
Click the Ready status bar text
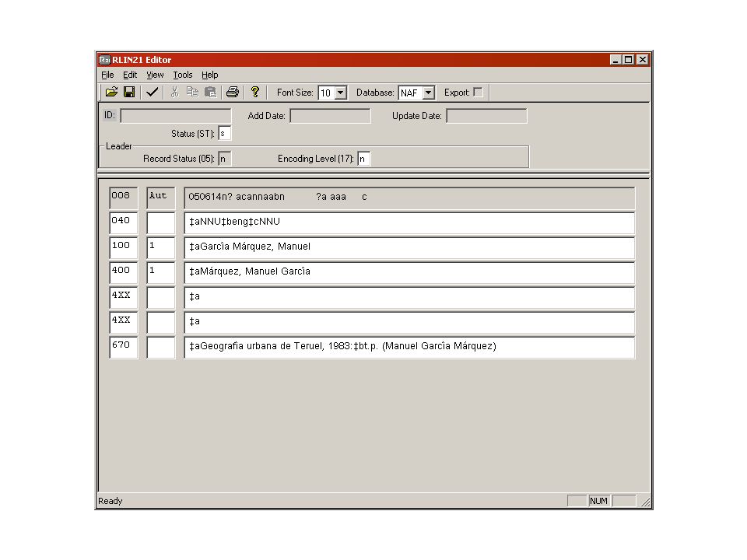click(110, 501)
